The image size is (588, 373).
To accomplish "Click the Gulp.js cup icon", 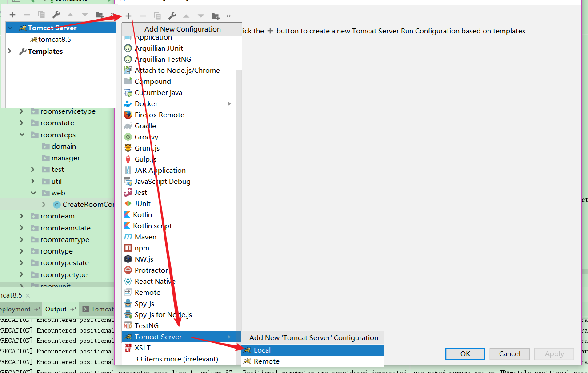I will tap(128, 159).
